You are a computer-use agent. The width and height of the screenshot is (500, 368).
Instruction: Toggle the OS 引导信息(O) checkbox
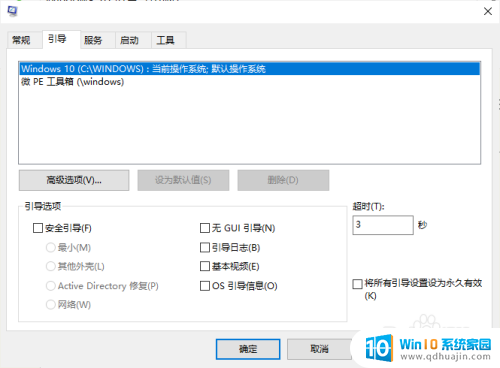205,286
